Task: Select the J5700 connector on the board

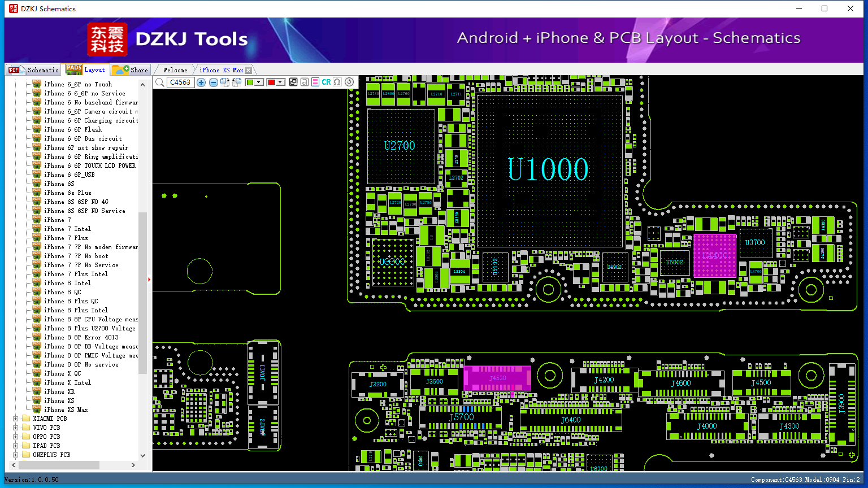Action: tap(462, 417)
